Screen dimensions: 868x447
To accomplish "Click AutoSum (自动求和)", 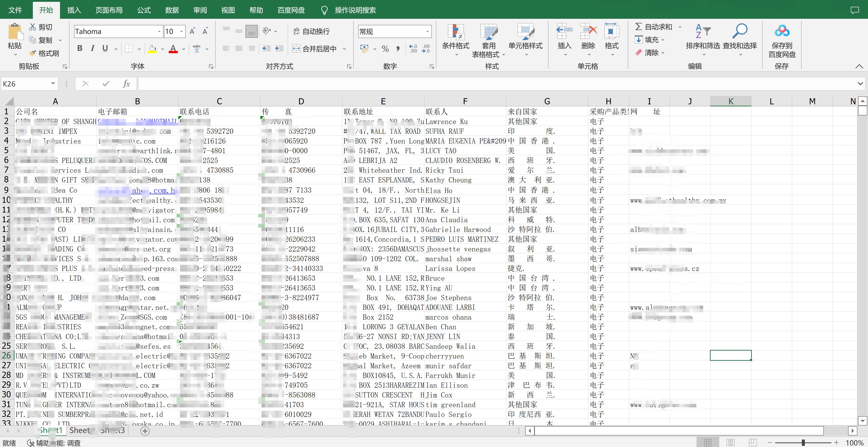I will (x=653, y=27).
